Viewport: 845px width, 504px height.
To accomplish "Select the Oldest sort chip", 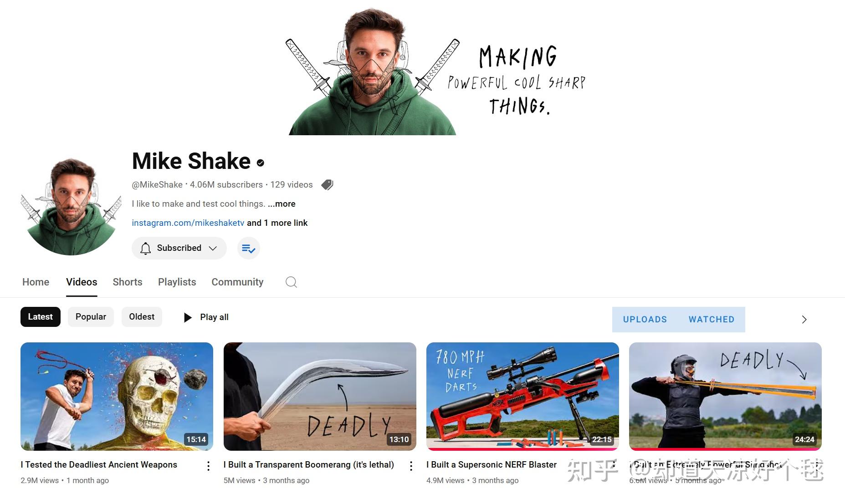I will pos(142,317).
